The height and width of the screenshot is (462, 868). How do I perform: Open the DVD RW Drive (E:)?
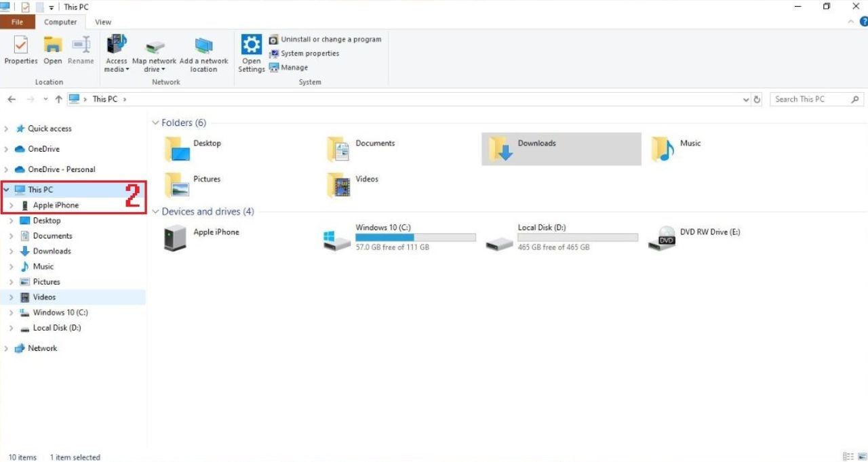(x=661, y=238)
